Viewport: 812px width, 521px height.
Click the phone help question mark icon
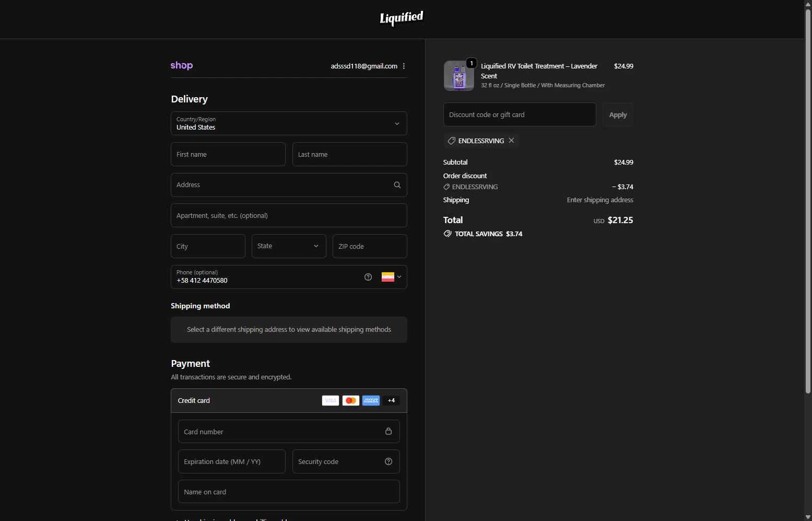coord(368,277)
